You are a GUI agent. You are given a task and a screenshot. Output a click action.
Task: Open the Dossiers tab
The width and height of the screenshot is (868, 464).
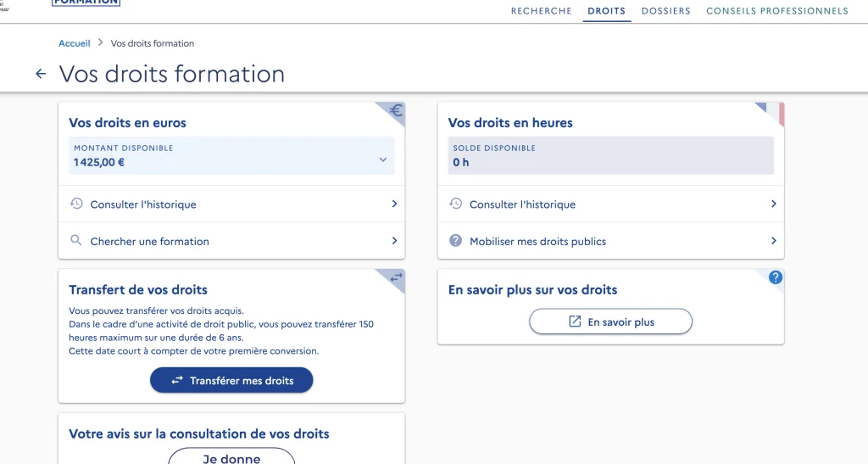click(x=665, y=11)
